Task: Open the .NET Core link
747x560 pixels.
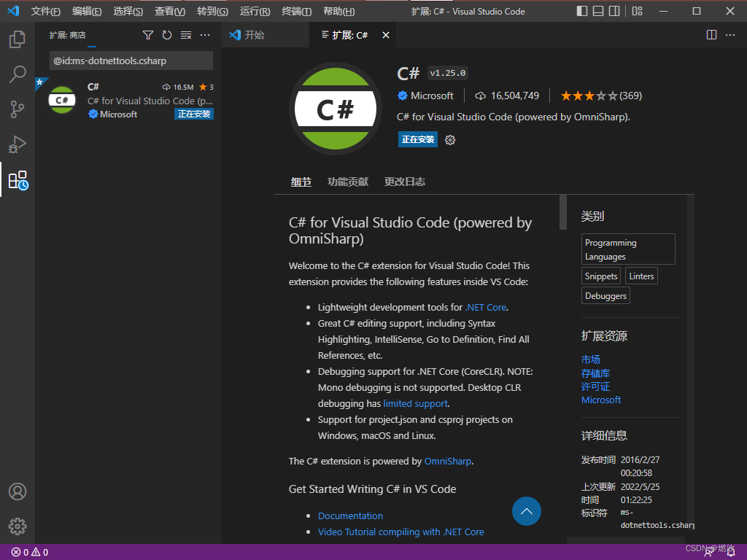Action: coord(485,308)
